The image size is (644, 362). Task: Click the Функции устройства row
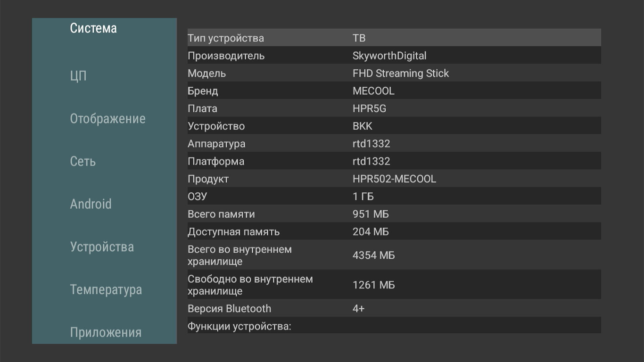[394, 326]
